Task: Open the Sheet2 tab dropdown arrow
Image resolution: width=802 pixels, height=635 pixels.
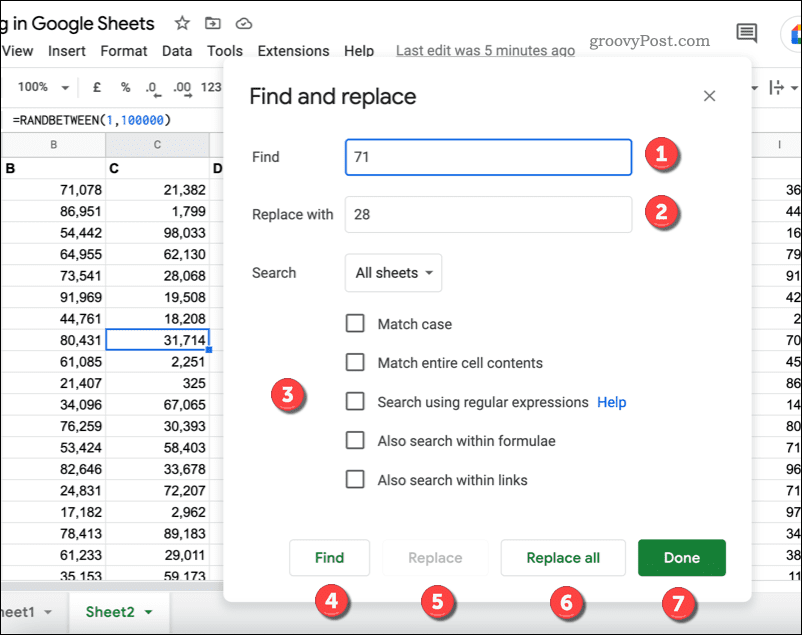Action: click(x=148, y=612)
